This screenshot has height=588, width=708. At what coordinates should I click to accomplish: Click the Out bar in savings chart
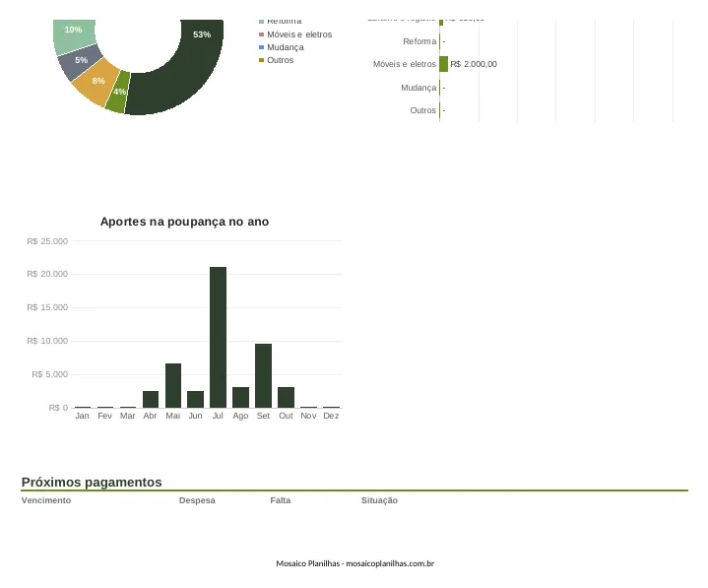point(286,398)
